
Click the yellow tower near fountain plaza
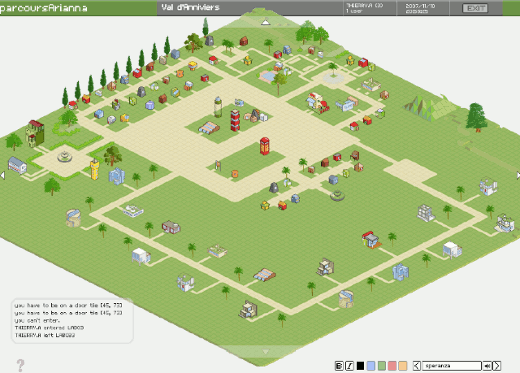pyautogui.click(x=95, y=169)
